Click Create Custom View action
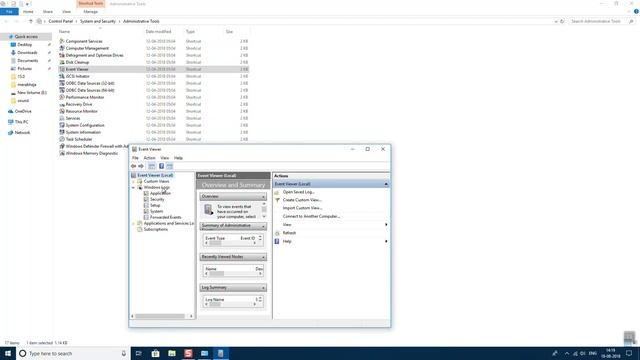The width and height of the screenshot is (640, 360). (302, 200)
